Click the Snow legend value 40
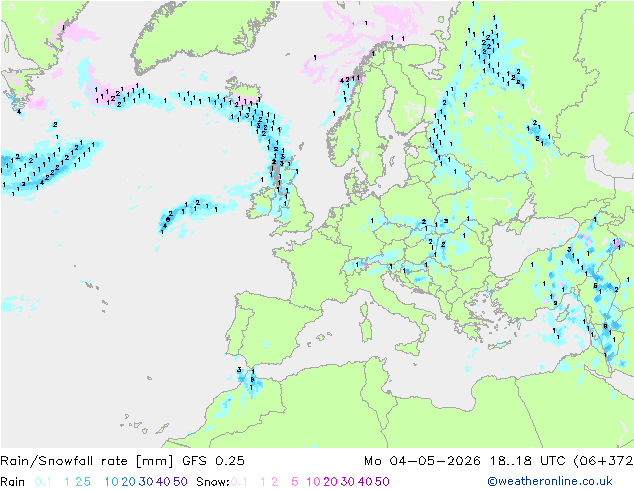 (365, 482)
